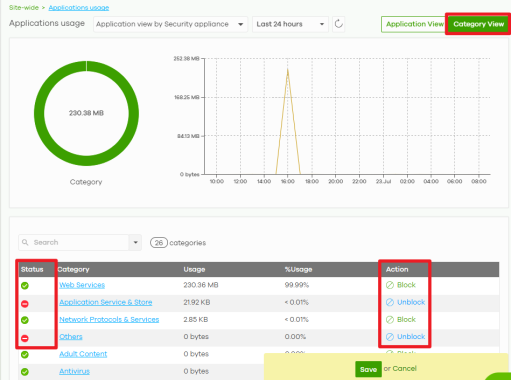Image resolution: width=511 pixels, height=380 pixels.
Task: Expand the search filter dropdown arrow
Action: [135, 242]
